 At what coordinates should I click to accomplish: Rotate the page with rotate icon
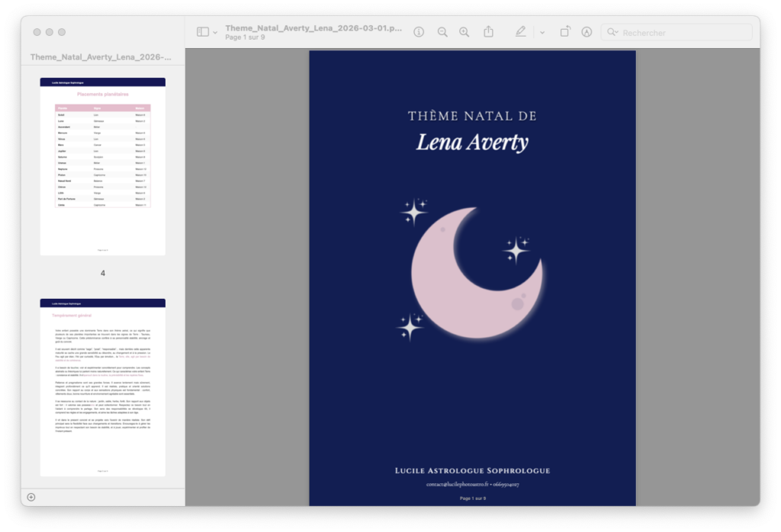pyautogui.click(x=565, y=32)
